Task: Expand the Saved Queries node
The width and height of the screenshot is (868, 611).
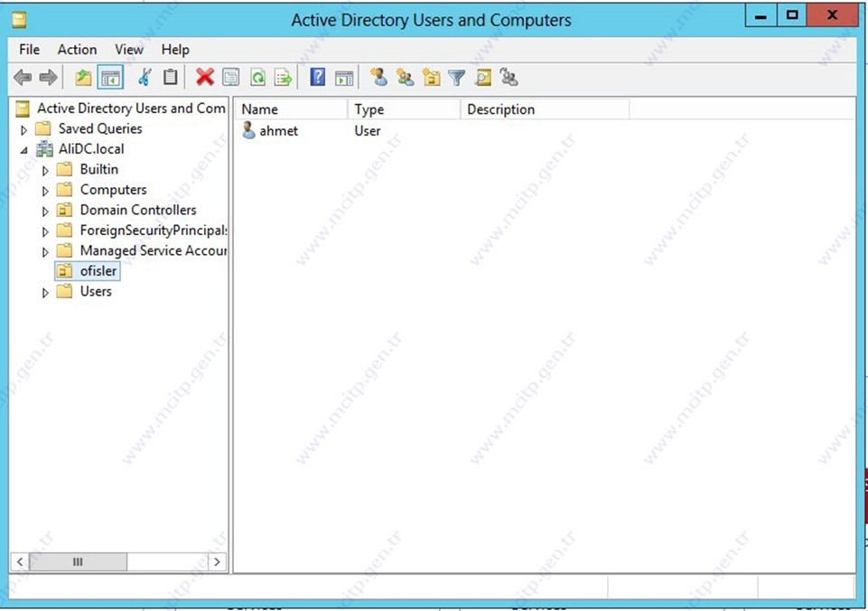Action: pos(23,130)
